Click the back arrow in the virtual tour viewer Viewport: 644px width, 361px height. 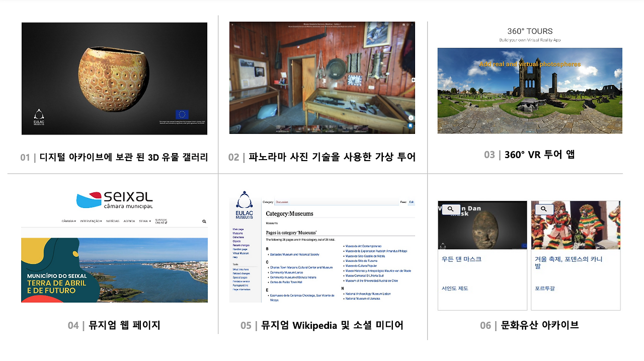[x=232, y=24]
